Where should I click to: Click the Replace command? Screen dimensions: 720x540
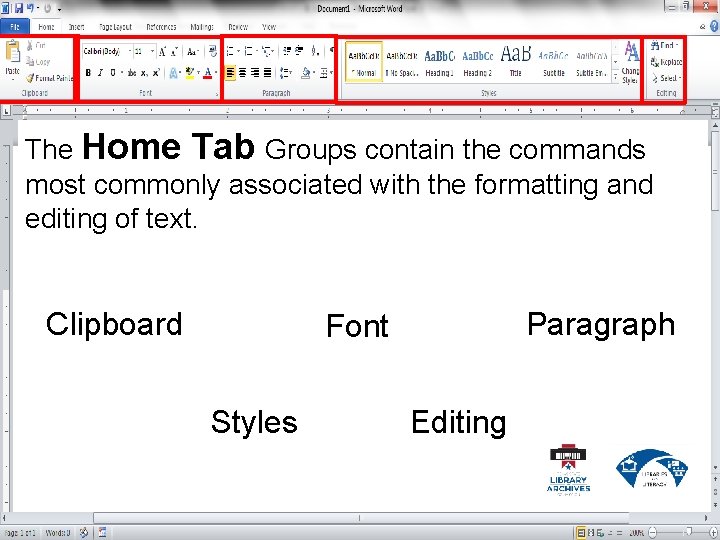pyautogui.click(x=666, y=62)
